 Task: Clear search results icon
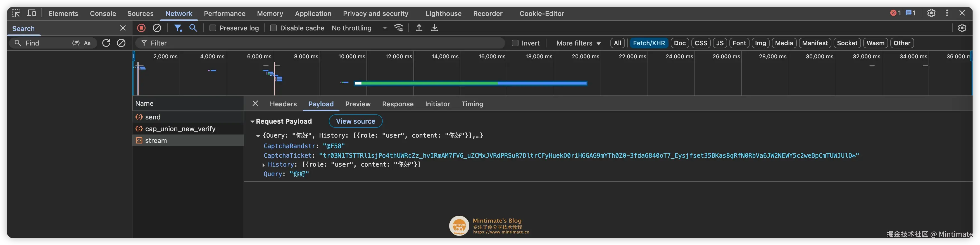tap(121, 43)
